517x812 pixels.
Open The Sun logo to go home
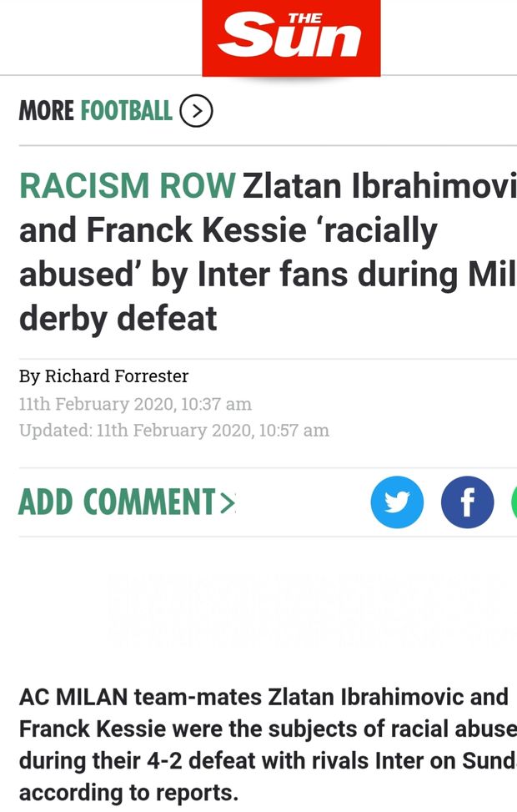coord(291,38)
